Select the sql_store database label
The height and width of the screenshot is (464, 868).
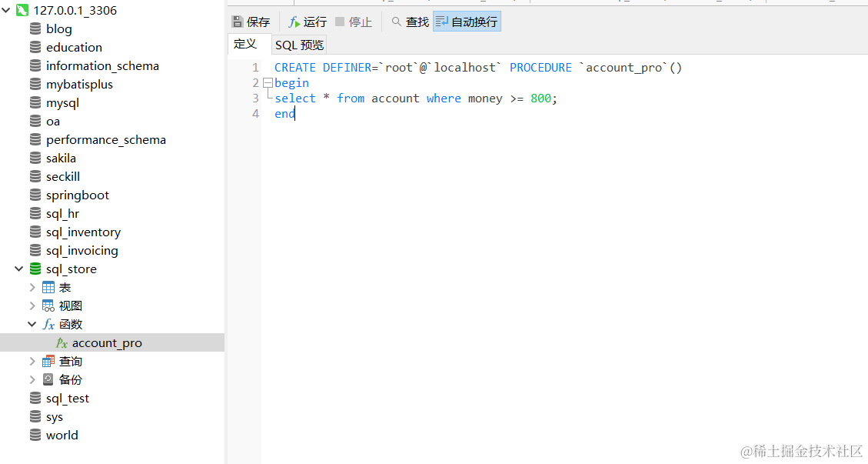72,269
